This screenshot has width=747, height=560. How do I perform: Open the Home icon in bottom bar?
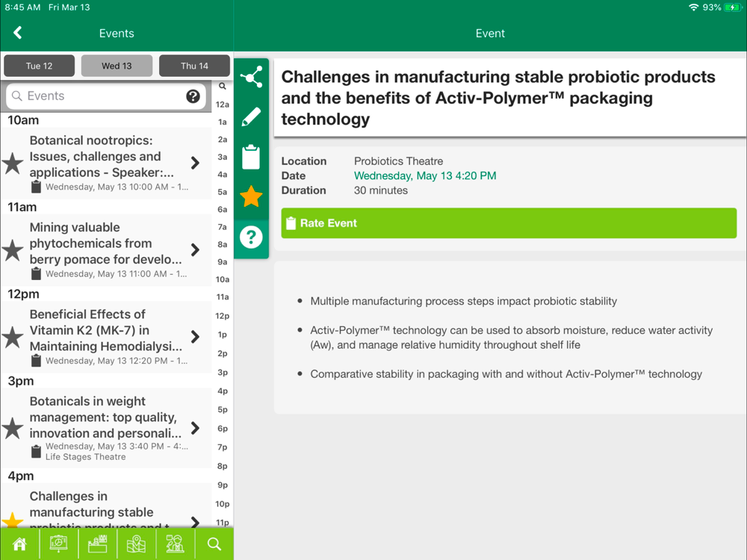(x=19, y=544)
